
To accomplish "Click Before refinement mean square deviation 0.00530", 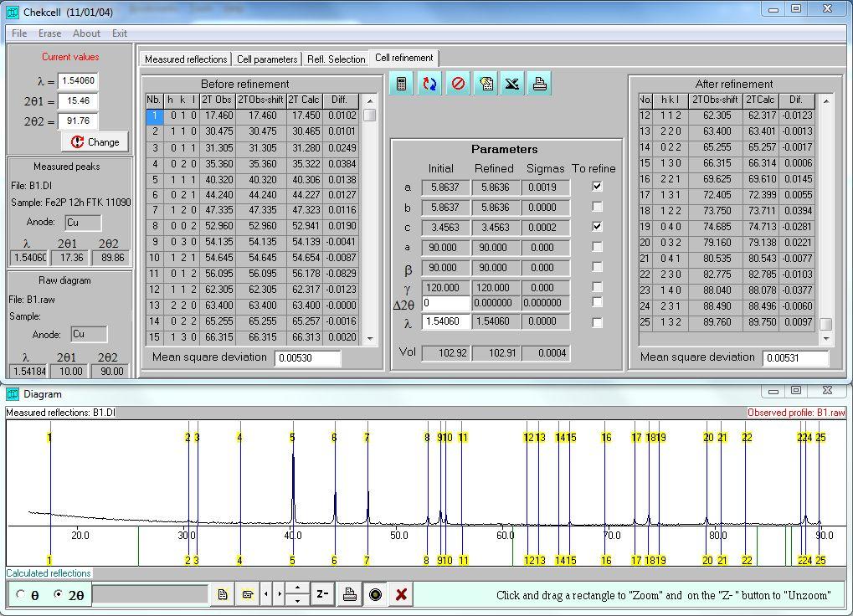I will point(307,358).
